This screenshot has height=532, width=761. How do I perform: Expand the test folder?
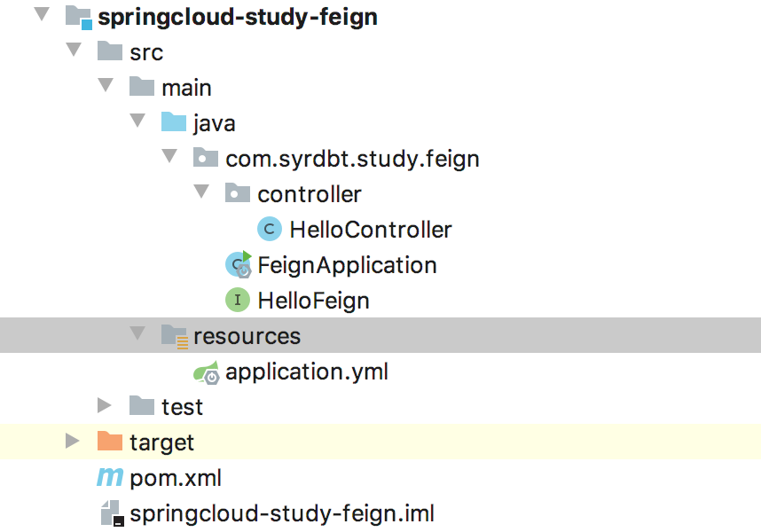[105, 406]
